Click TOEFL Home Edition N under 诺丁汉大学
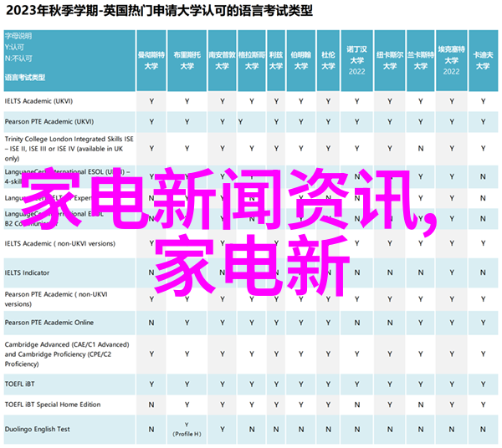The image size is (502, 448). [x=356, y=405]
